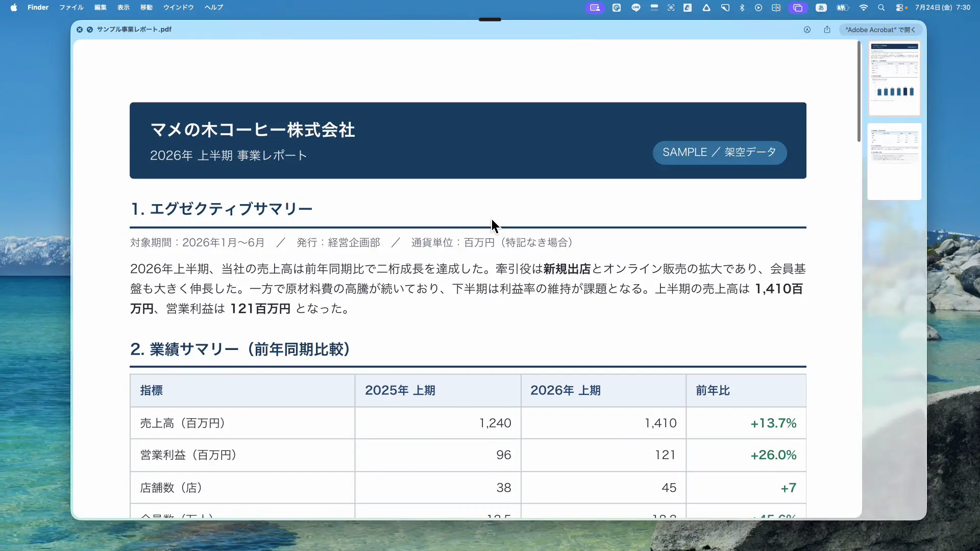This screenshot has height=551, width=980.
Task: Open the 移動 menu
Action: click(146, 8)
